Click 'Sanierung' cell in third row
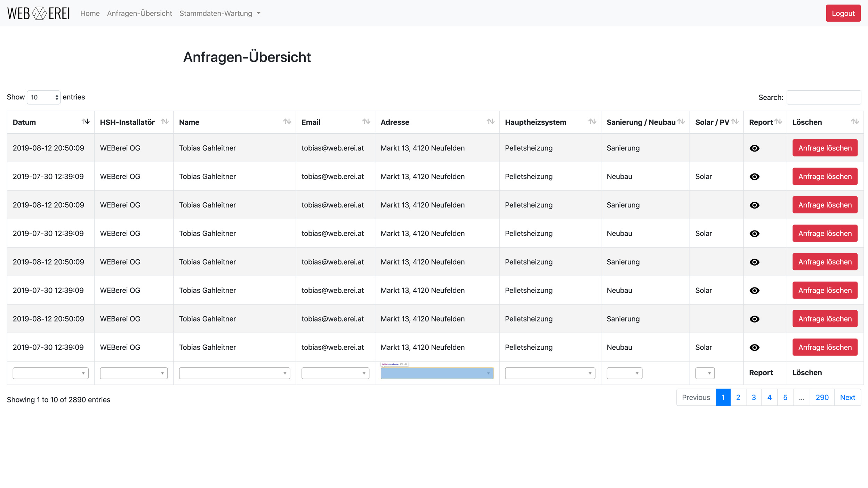 623,205
